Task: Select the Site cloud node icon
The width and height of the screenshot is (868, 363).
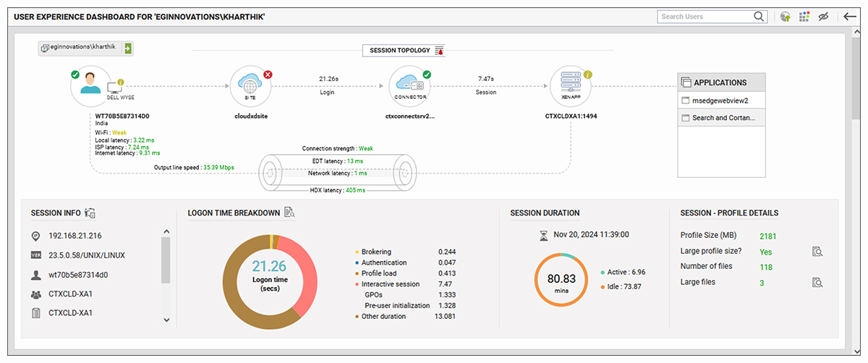Action: click(251, 86)
